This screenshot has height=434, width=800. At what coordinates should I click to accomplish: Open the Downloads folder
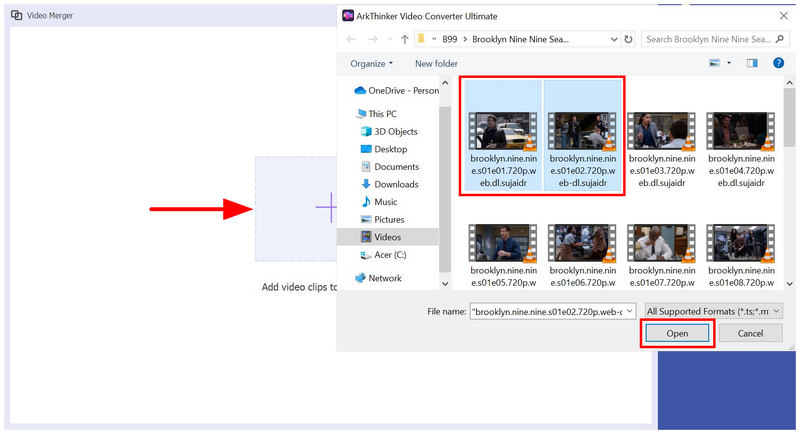point(390,184)
